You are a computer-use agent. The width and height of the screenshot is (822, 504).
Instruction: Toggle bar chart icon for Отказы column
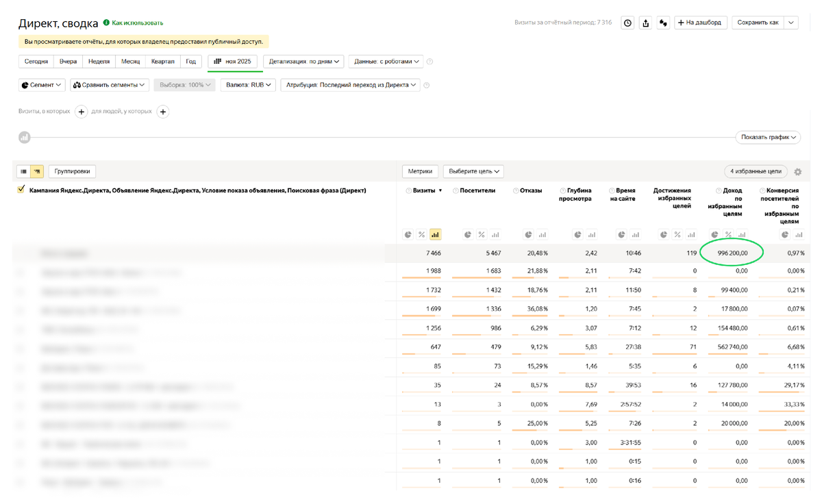click(542, 235)
